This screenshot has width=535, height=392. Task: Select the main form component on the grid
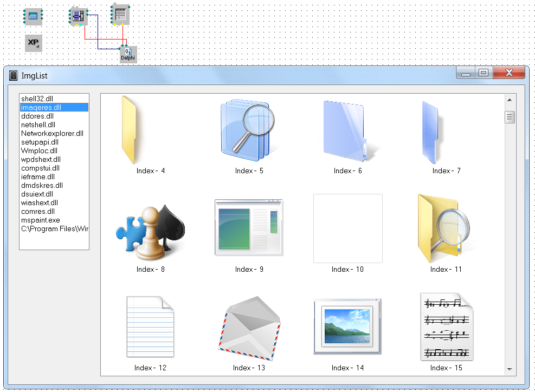[33, 16]
